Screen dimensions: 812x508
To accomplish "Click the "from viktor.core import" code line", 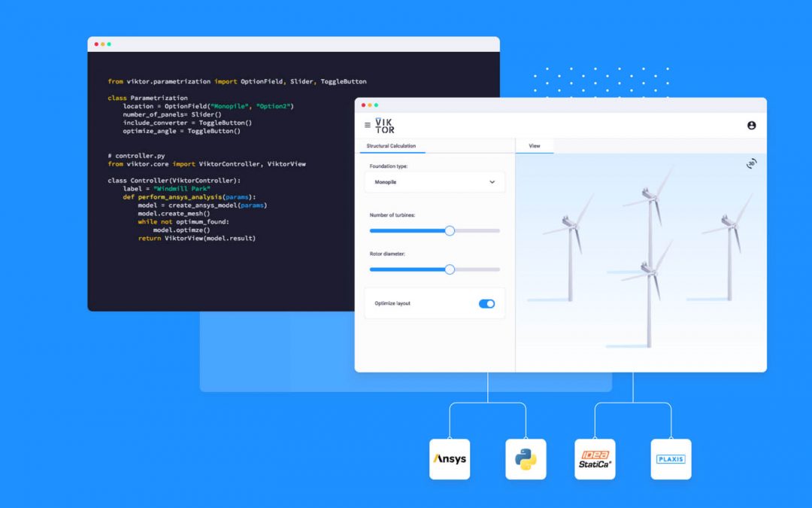I will pyautogui.click(x=207, y=164).
